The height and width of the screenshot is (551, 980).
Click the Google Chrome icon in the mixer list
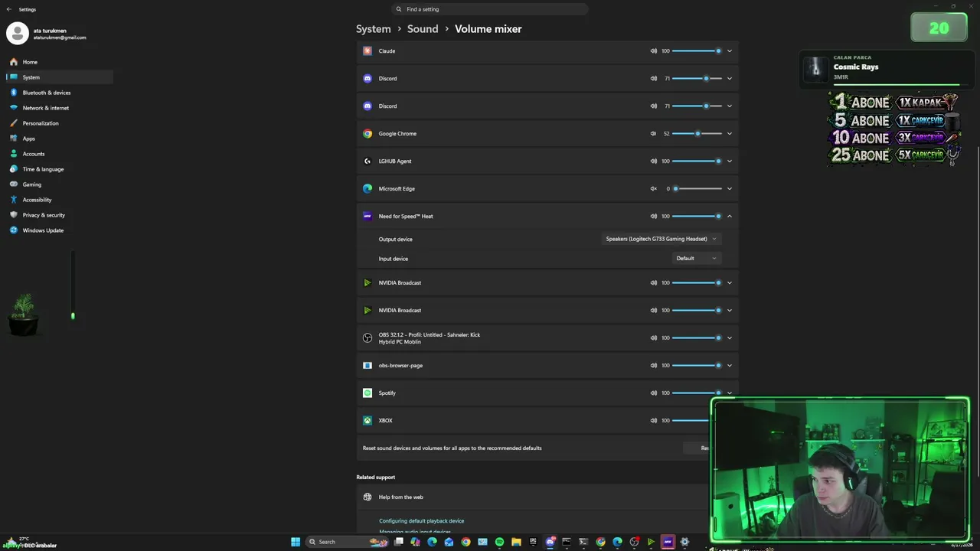click(367, 133)
